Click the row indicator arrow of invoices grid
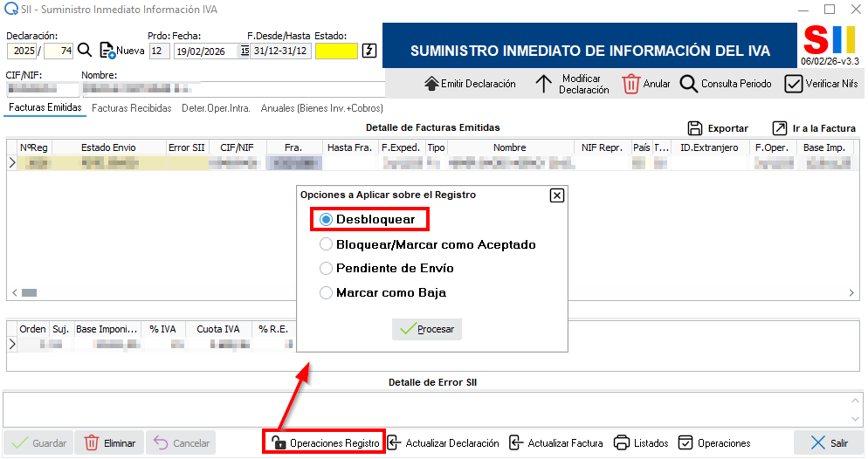 [12, 162]
